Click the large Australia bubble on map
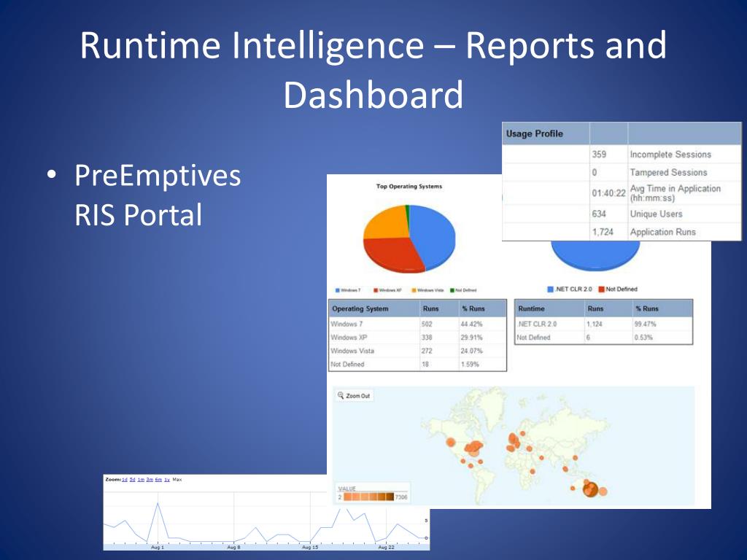 tap(592, 489)
